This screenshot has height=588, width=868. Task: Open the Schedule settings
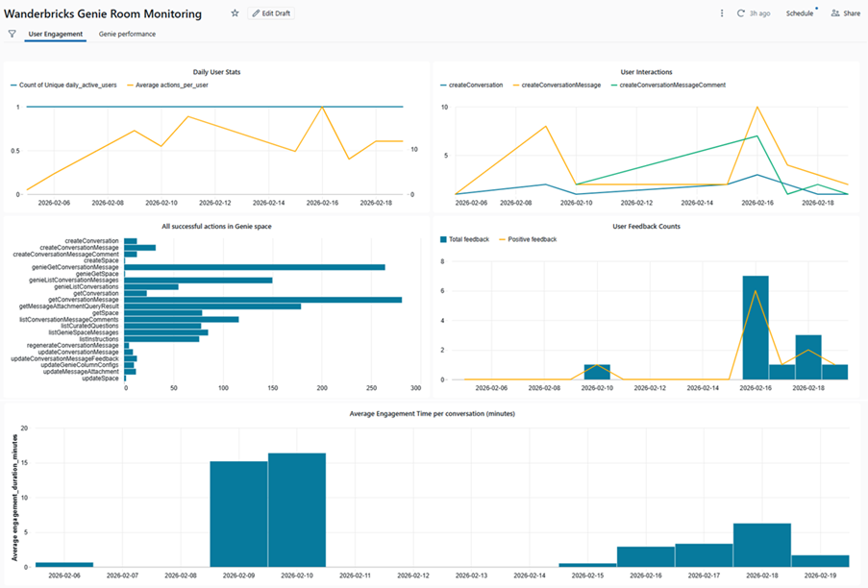coord(800,13)
